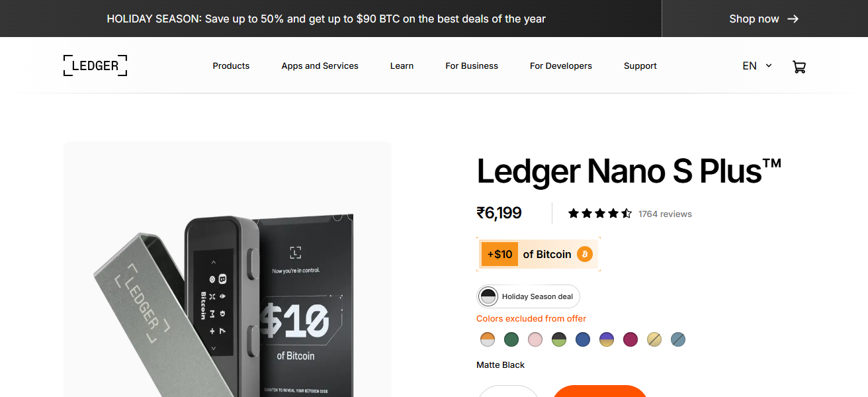Click the Ledger logo
This screenshot has width=868, height=397.
(95, 65)
